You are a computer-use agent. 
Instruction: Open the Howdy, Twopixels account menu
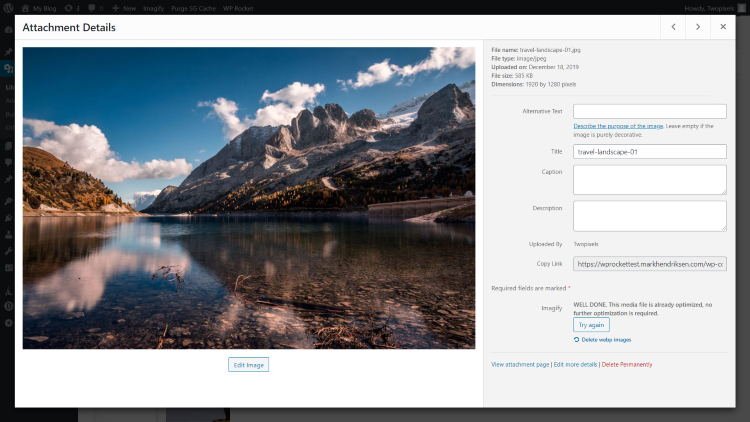click(x=715, y=8)
